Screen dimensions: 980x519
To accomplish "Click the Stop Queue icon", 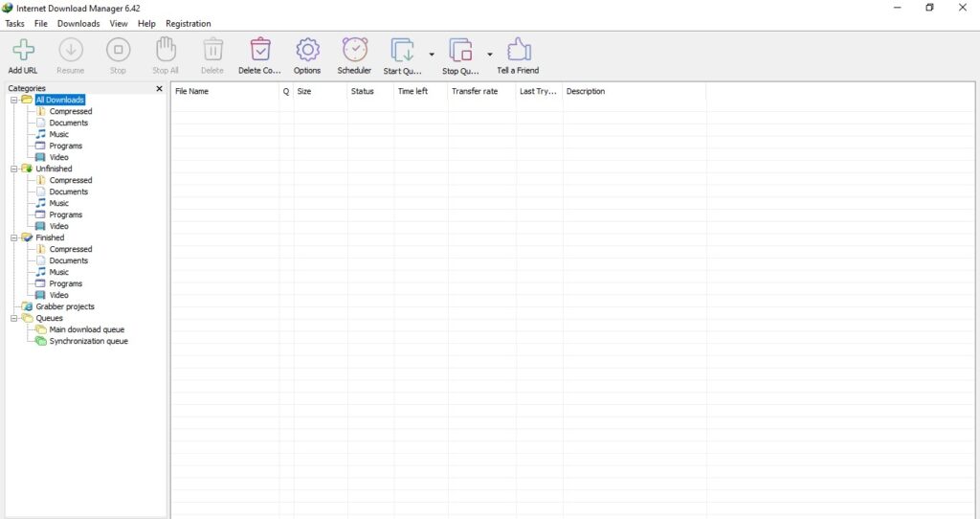I will tap(460, 50).
